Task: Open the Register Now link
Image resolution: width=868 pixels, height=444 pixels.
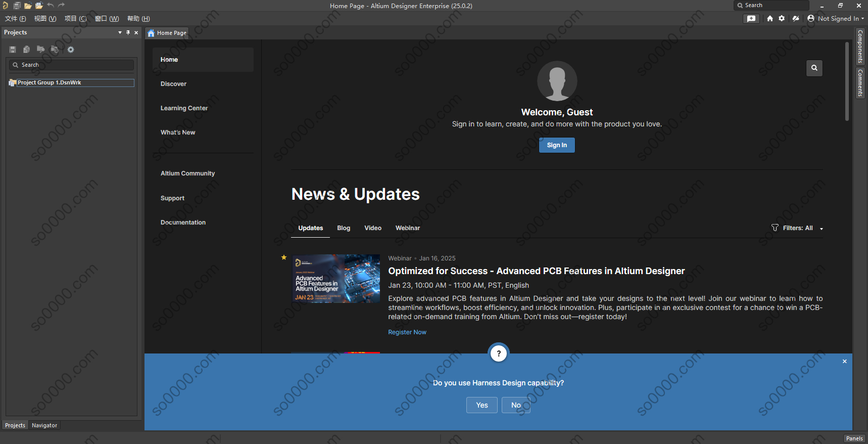Action: tap(407, 332)
